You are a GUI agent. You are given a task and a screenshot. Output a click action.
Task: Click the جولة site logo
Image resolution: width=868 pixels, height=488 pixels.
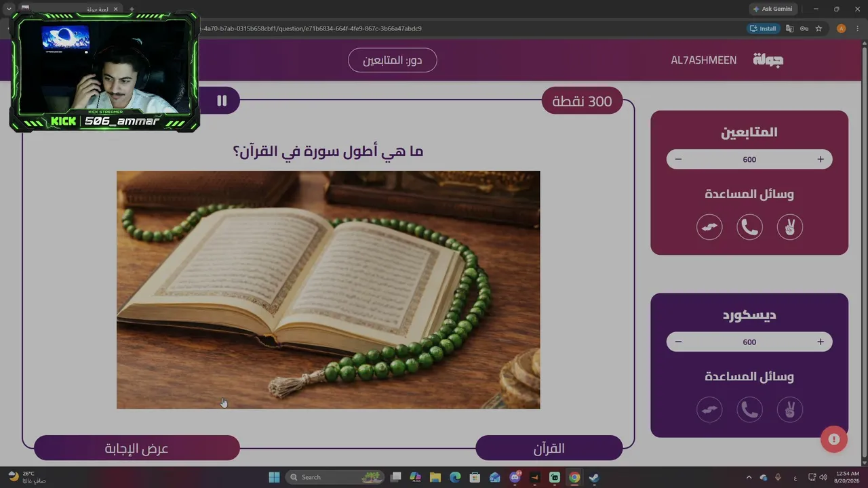coord(768,60)
